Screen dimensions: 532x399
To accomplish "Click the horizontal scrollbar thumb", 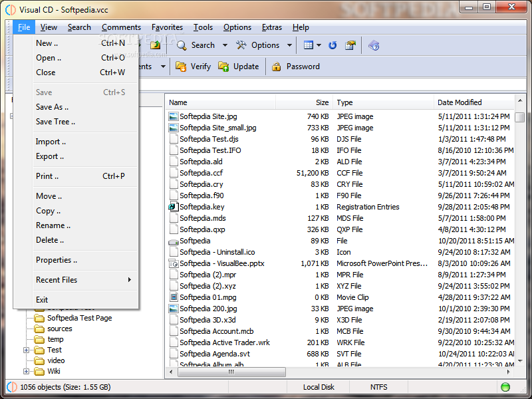I will click(x=231, y=372).
